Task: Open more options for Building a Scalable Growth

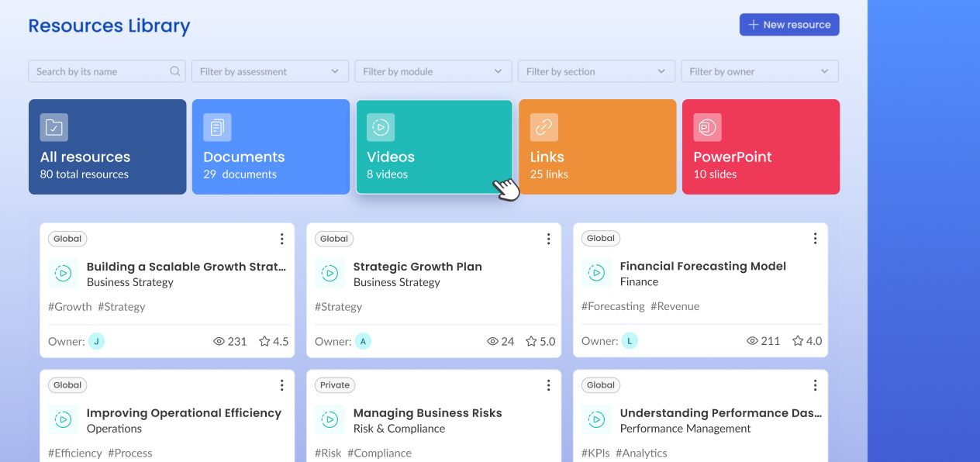Action: coord(281,239)
